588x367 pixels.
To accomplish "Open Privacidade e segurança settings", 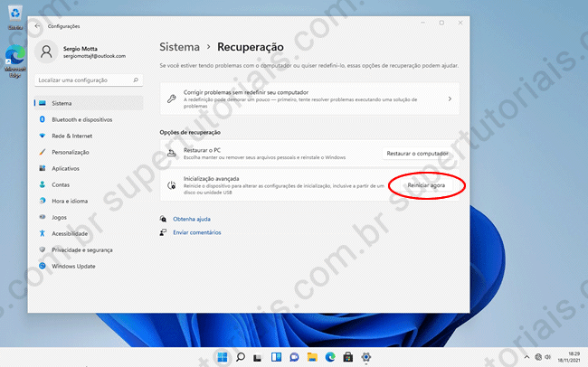I will coord(88,249).
